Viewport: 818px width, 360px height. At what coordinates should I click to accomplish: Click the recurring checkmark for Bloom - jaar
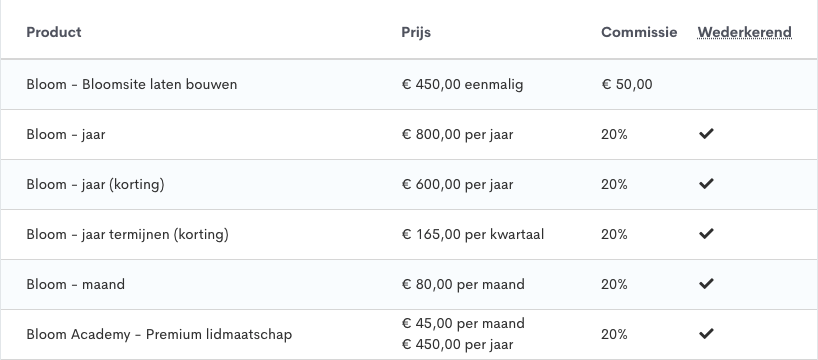(706, 134)
